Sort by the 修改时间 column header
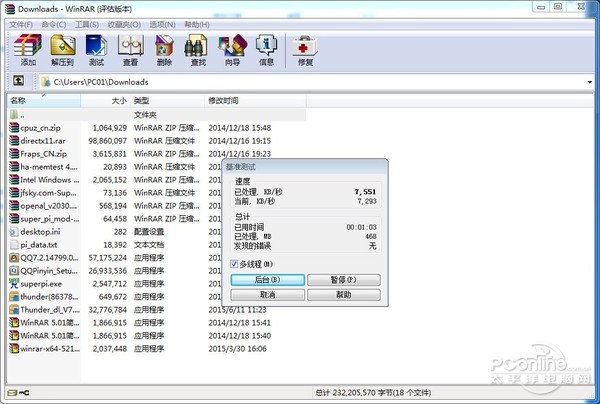The height and width of the screenshot is (404, 600). tap(255, 101)
